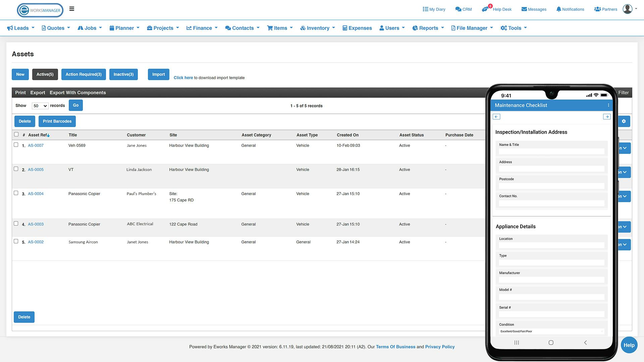The height and width of the screenshot is (362, 644).
Task: Open the Maintenance Checklist three-dot menu
Action: tap(609, 105)
